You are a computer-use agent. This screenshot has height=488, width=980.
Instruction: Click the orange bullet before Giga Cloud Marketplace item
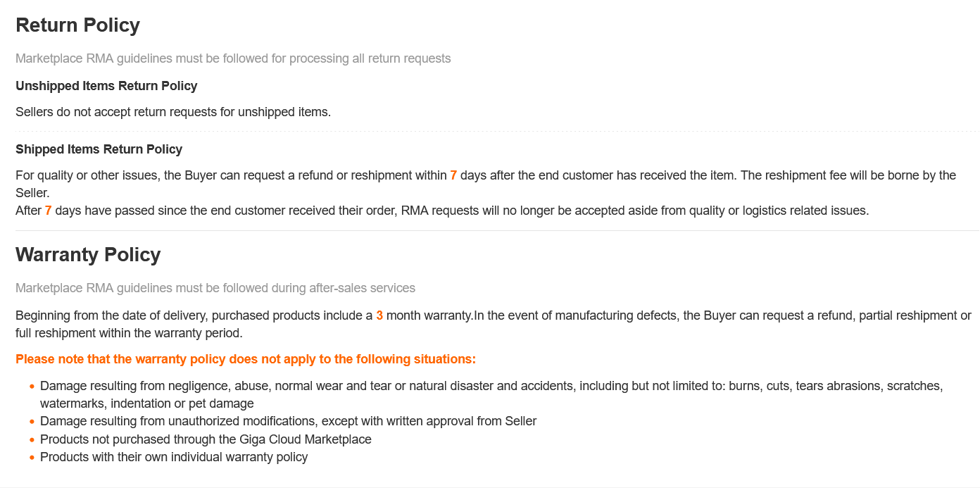(32, 439)
